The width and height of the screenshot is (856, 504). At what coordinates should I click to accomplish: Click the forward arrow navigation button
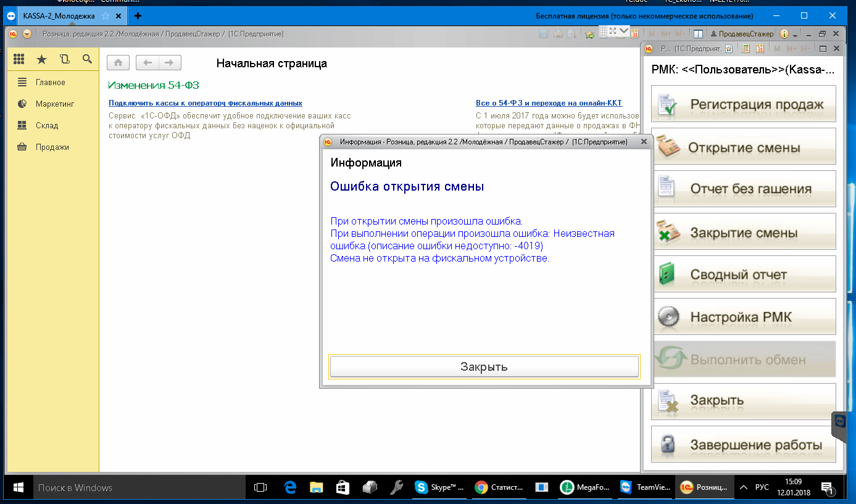[x=170, y=62]
